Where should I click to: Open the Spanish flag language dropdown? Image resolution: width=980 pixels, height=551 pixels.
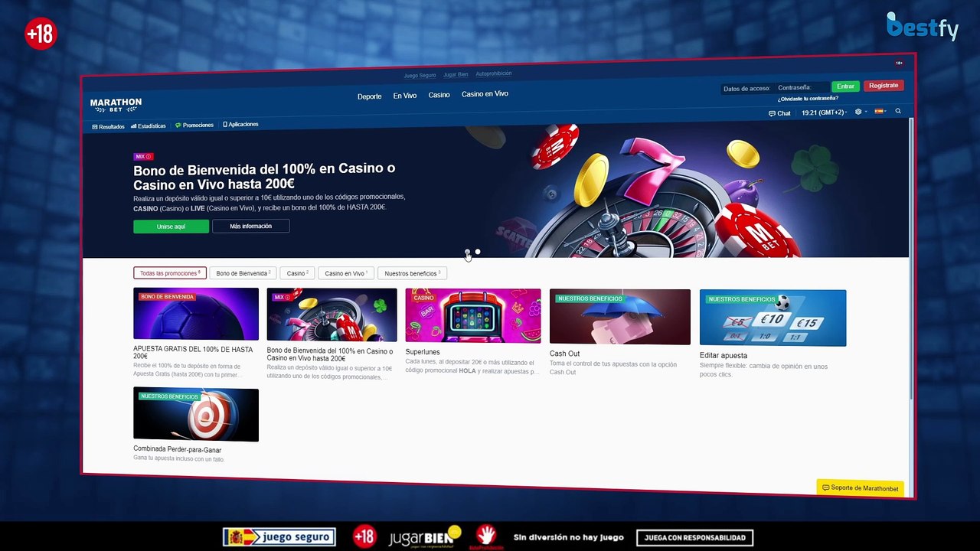(x=880, y=112)
